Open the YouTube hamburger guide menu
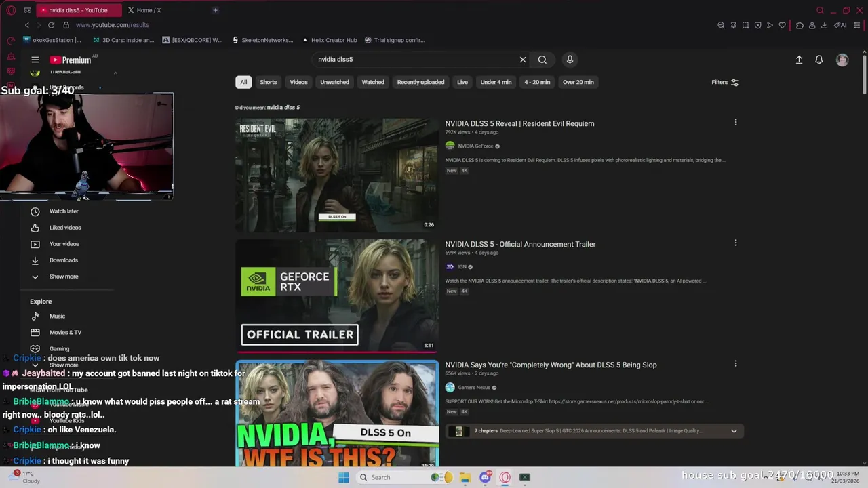This screenshot has width=868, height=488. click(35, 60)
